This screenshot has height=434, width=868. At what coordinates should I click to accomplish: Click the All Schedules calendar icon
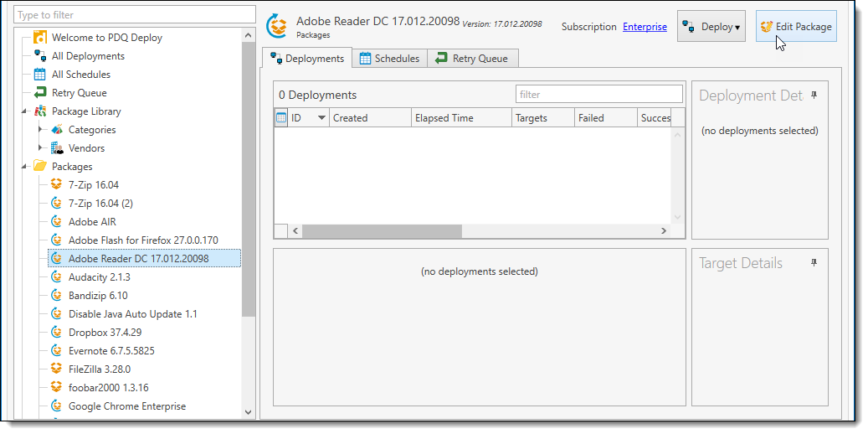click(x=40, y=75)
